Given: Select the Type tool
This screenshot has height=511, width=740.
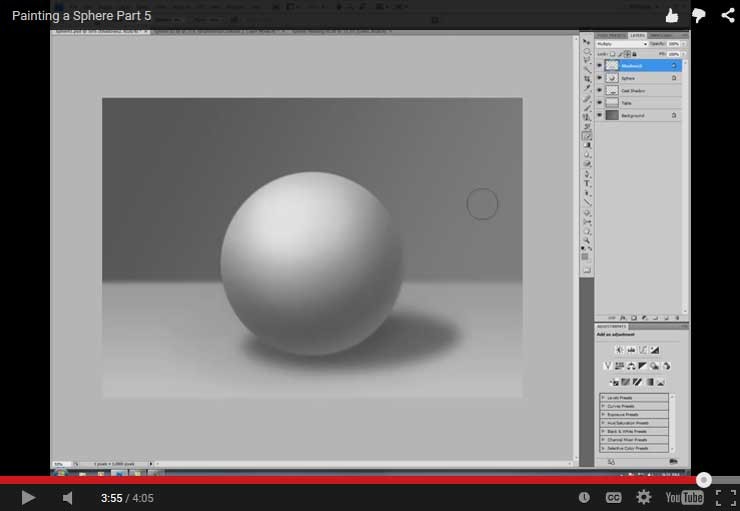Looking at the screenshot, I should point(587,184).
